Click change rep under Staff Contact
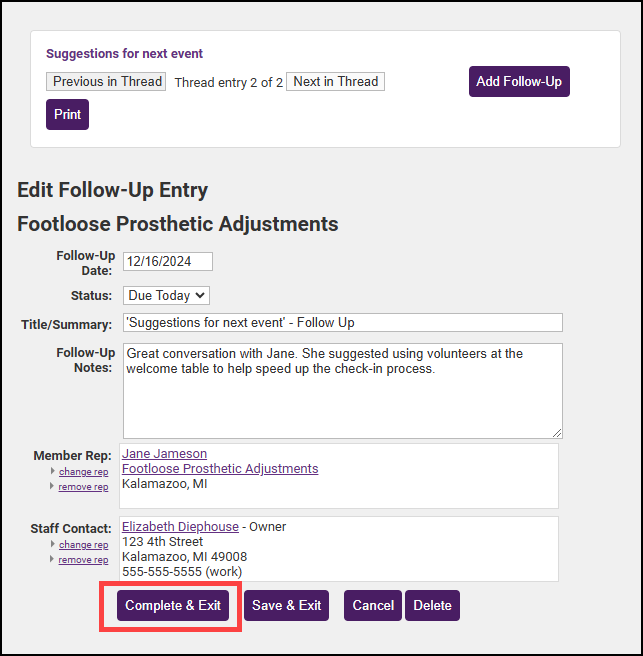The image size is (643, 656). click(83, 545)
